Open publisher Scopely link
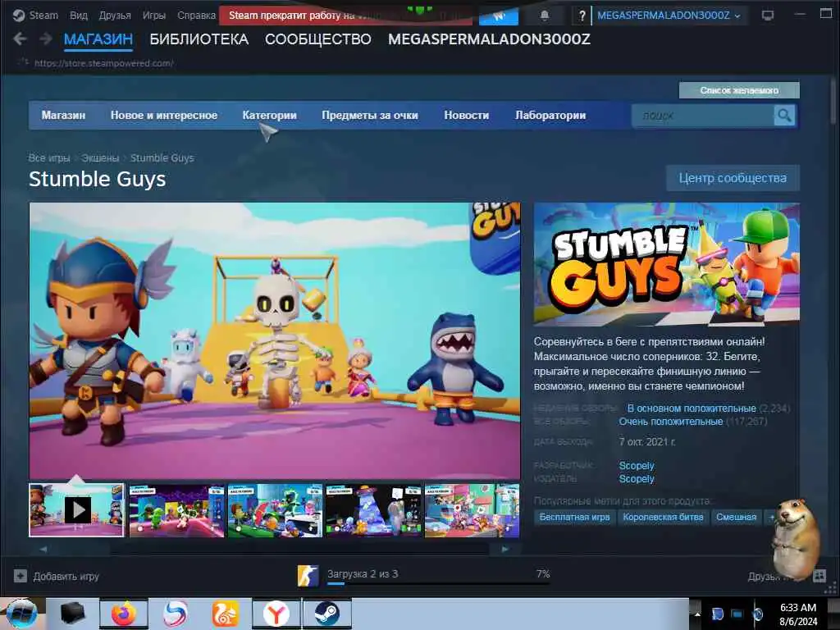The image size is (840, 630). coord(637,479)
